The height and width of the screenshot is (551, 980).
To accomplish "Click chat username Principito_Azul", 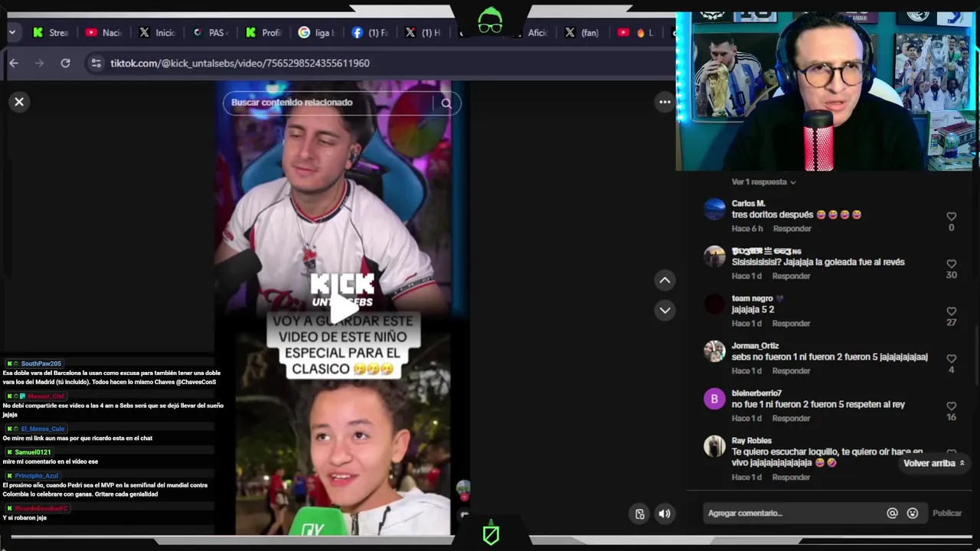I will (36, 476).
